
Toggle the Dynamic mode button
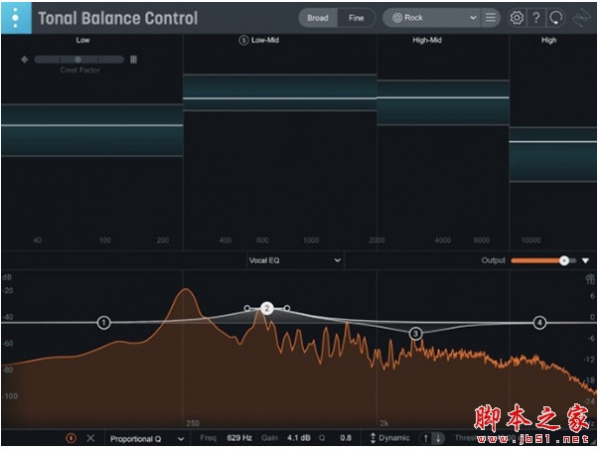tap(390, 438)
